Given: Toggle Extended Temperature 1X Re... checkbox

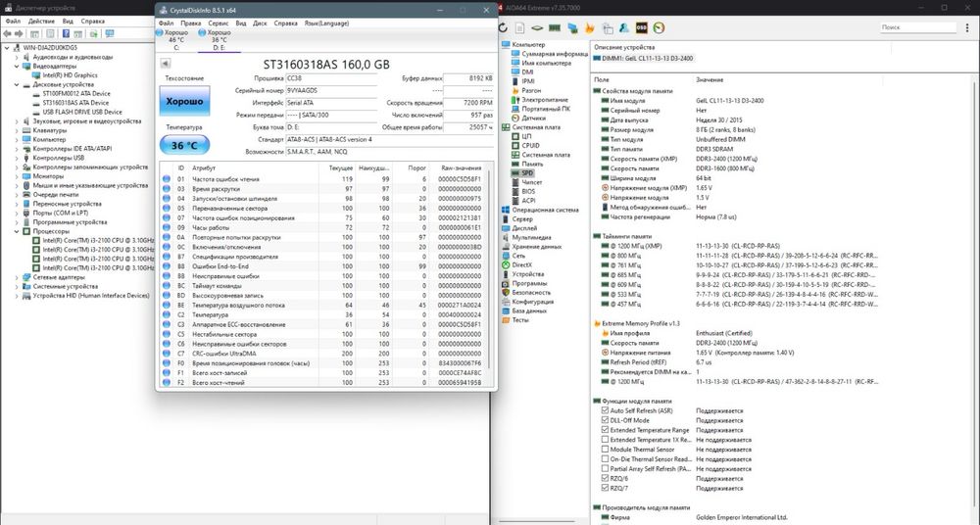Looking at the screenshot, I should tap(605, 440).
